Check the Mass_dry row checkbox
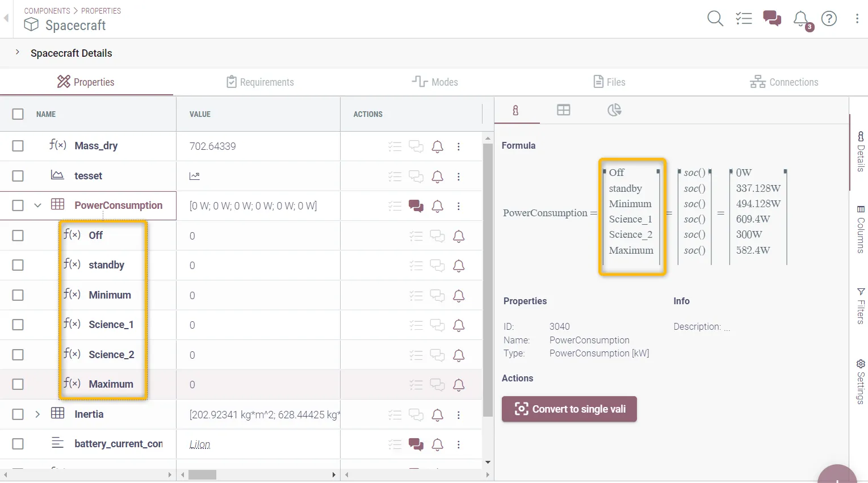This screenshot has height=483, width=868. click(x=18, y=146)
